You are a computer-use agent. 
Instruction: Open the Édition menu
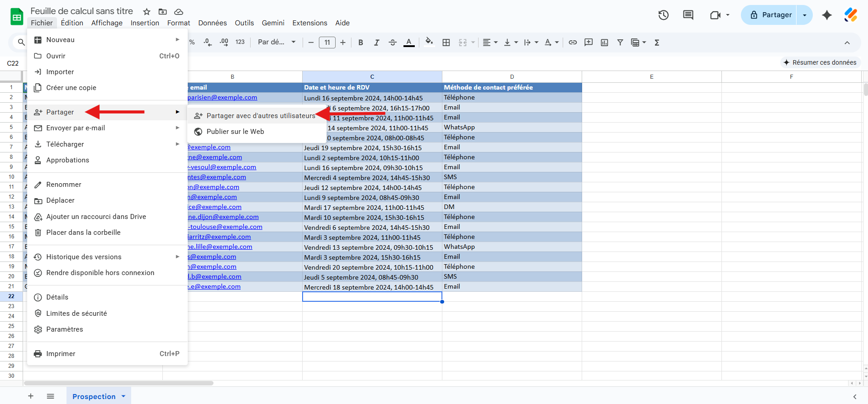point(72,23)
